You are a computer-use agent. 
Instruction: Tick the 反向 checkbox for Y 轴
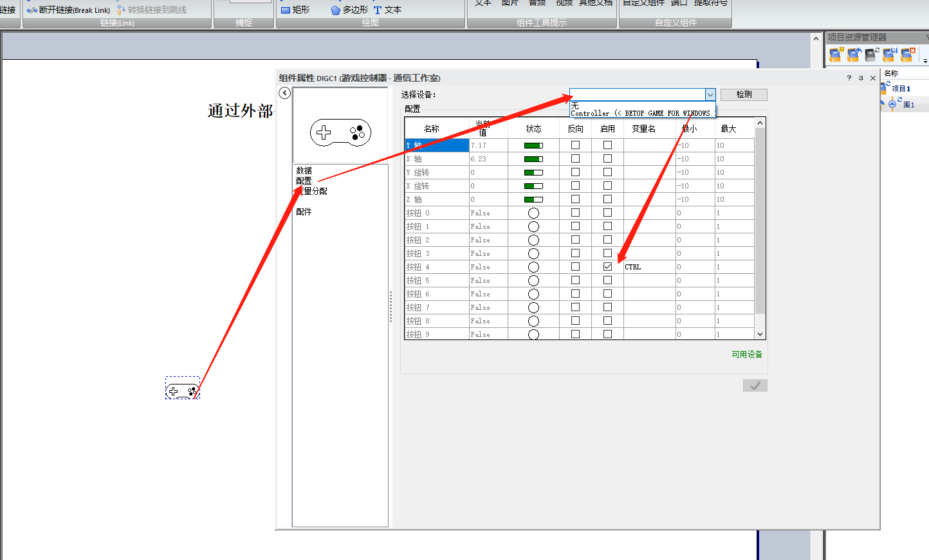[575, 145]
